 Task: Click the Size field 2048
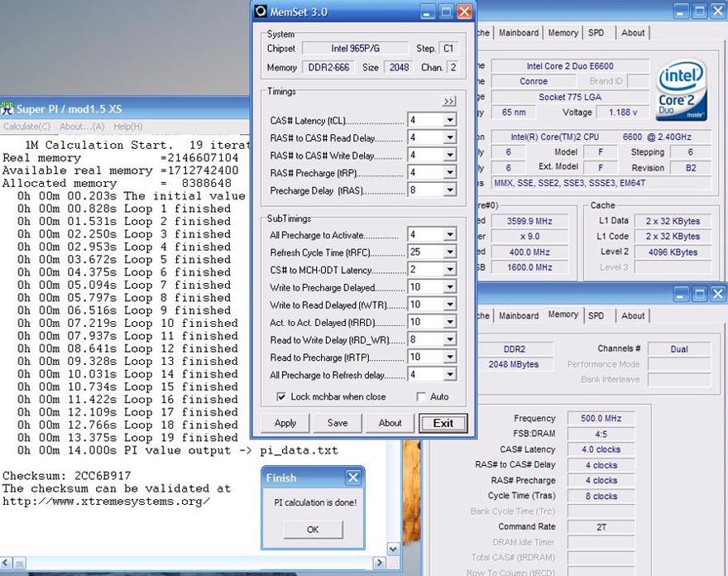pos(399,67)
